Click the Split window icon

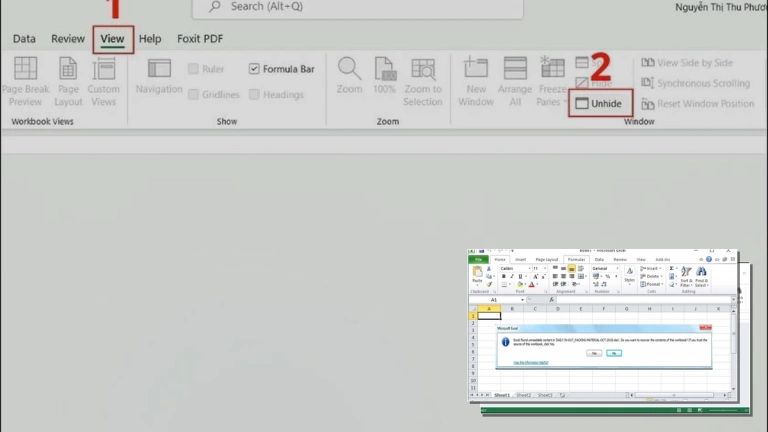[582, 62]
